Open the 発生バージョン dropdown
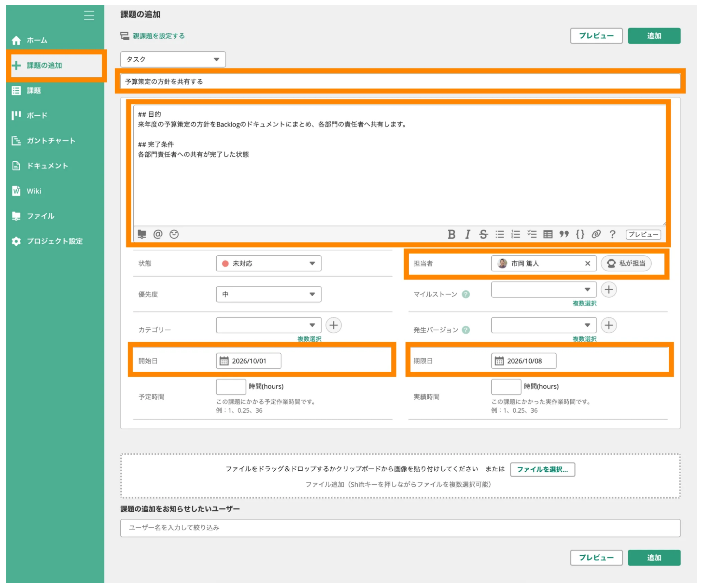This screenshot has height=588, width=703. tap(544, 325)
